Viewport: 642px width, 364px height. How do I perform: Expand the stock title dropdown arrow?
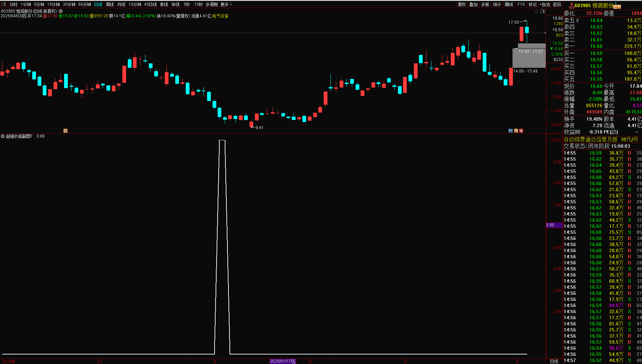coord(61,11)
